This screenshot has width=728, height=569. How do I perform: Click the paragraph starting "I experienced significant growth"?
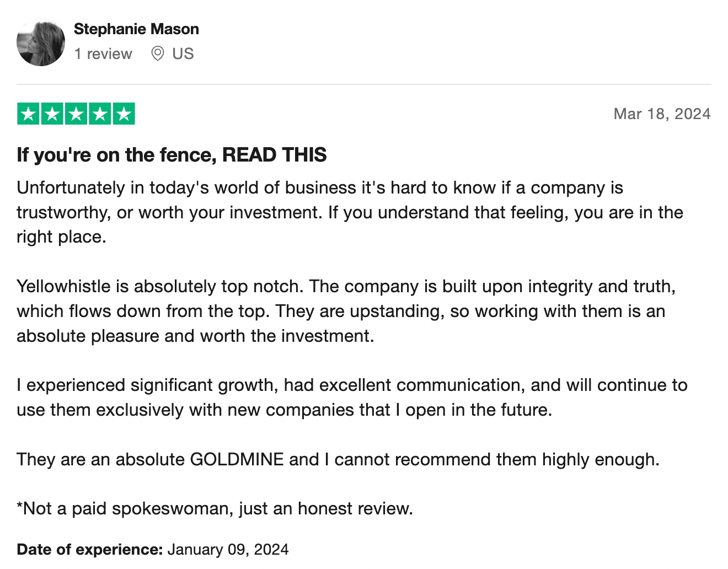352,398
